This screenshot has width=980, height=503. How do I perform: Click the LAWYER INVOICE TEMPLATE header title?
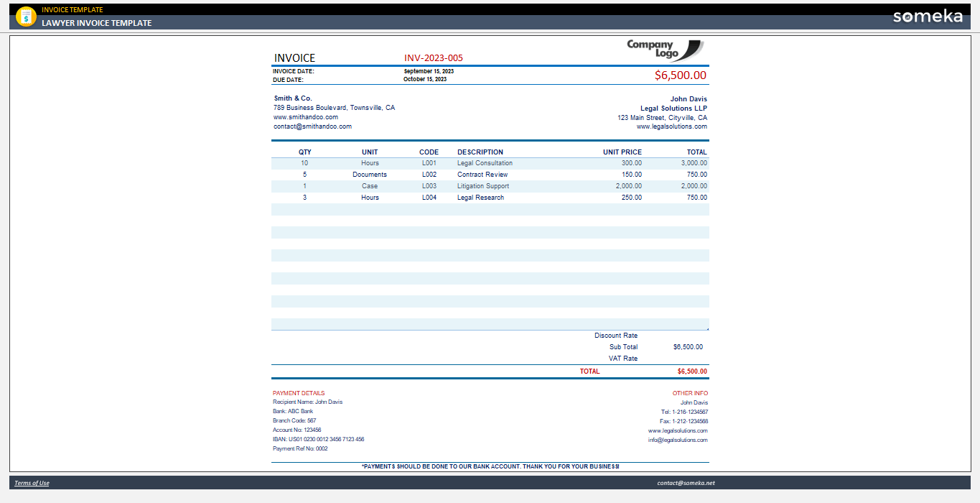pyautogui.click(x=96, y=23)
